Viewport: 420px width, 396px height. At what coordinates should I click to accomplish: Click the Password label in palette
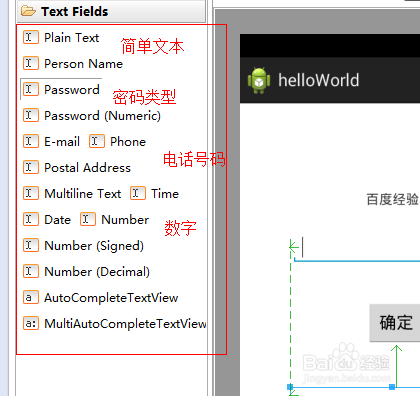click(x=72, y=90)
